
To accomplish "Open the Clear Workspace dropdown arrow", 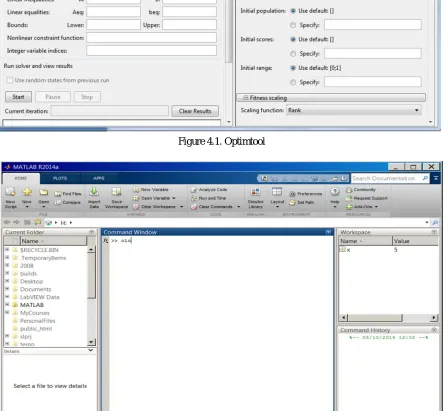I will [x=181, y=207].
